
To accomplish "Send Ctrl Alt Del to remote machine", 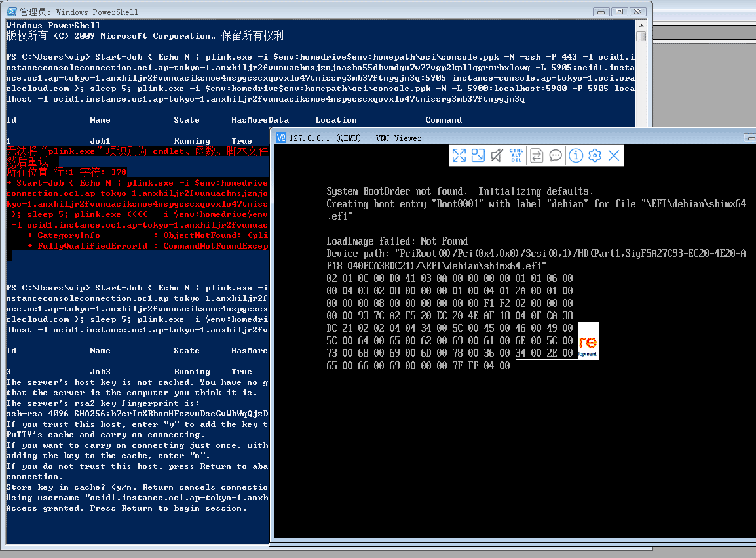I will click(x=516, y=155).
